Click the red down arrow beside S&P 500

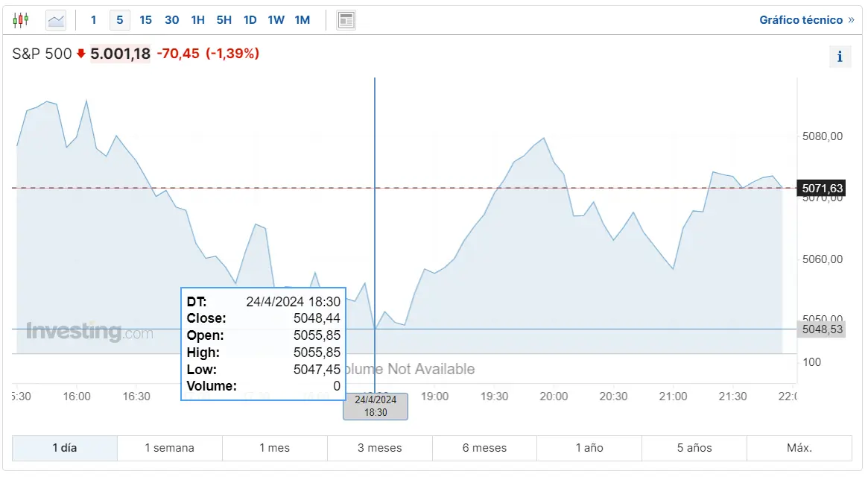[80, 54]
